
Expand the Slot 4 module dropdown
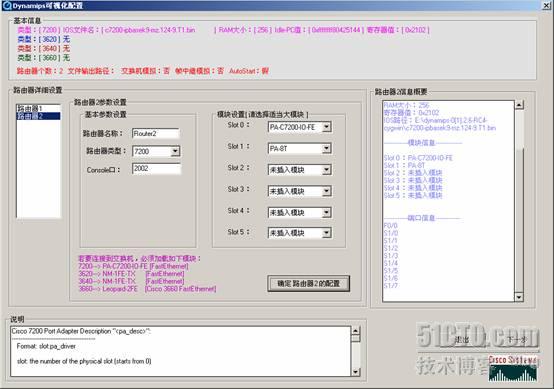(326, 212)
